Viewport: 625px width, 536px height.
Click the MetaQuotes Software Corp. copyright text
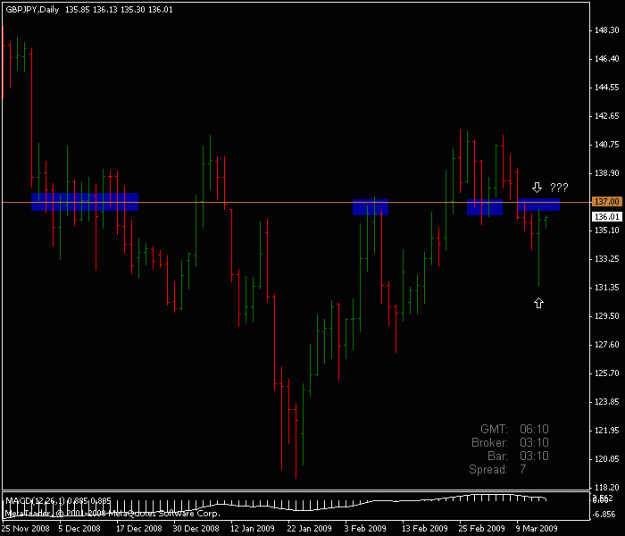click(x=112, y=514)
